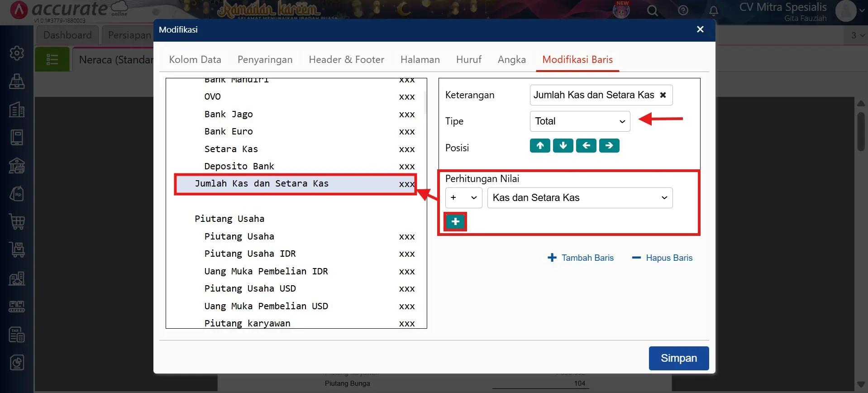868x393 pixels.
Task: Open the Penyaringan tab
Action: pyautogui.click(x=265, y=60)
